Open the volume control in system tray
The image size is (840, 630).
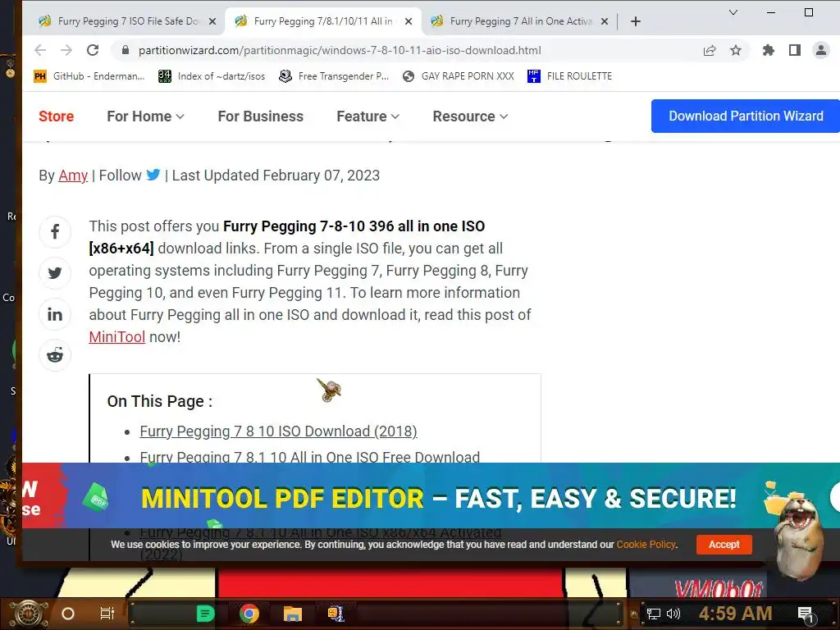click(x=673, y=614)
